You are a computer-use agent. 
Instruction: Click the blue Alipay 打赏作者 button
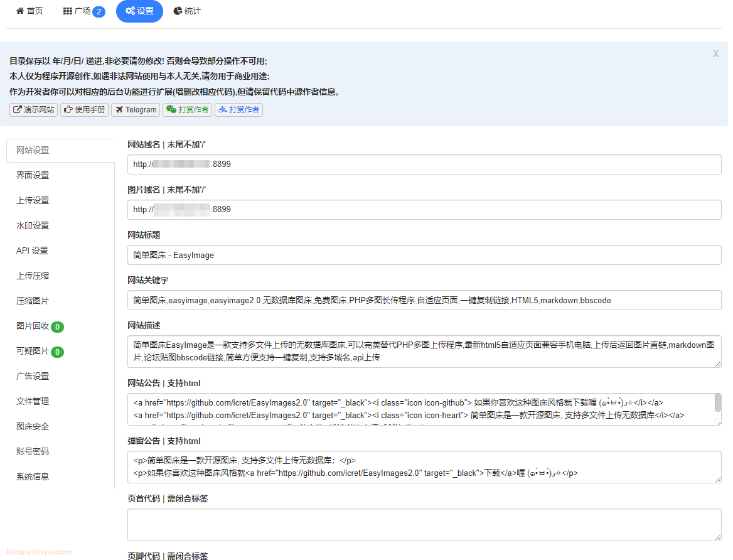click(238, 110)
